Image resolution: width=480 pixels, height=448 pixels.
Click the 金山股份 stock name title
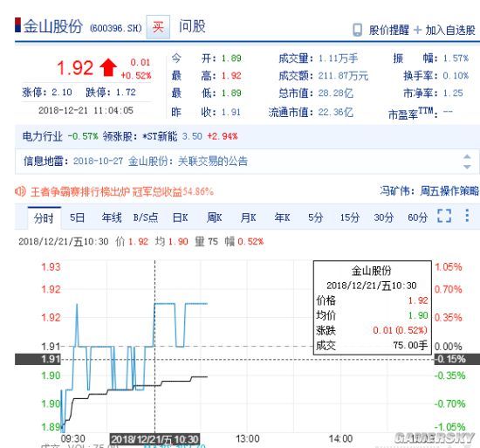[53, 26]
